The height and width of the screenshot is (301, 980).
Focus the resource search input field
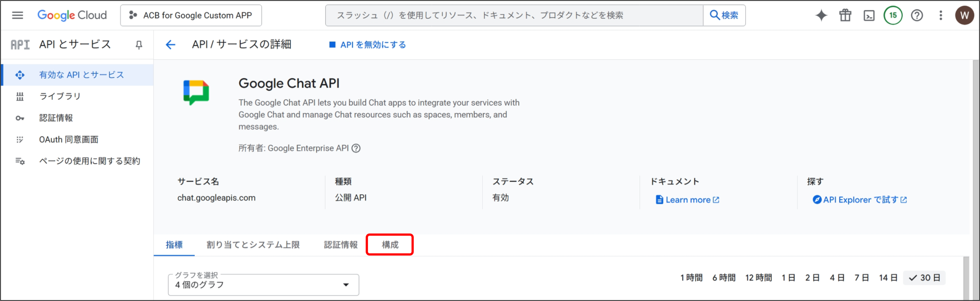pyautogui.click(x=514, y=15)
